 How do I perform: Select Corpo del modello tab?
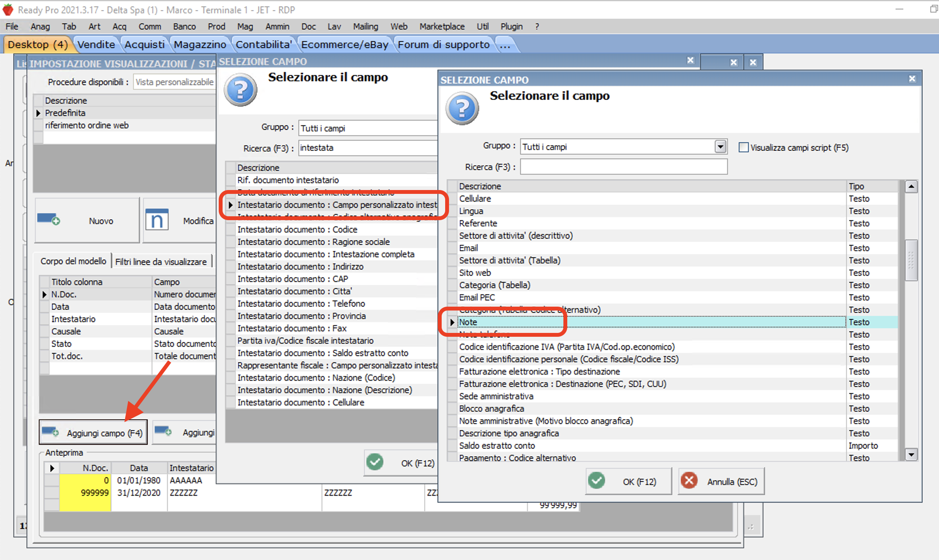coord(73,261)
